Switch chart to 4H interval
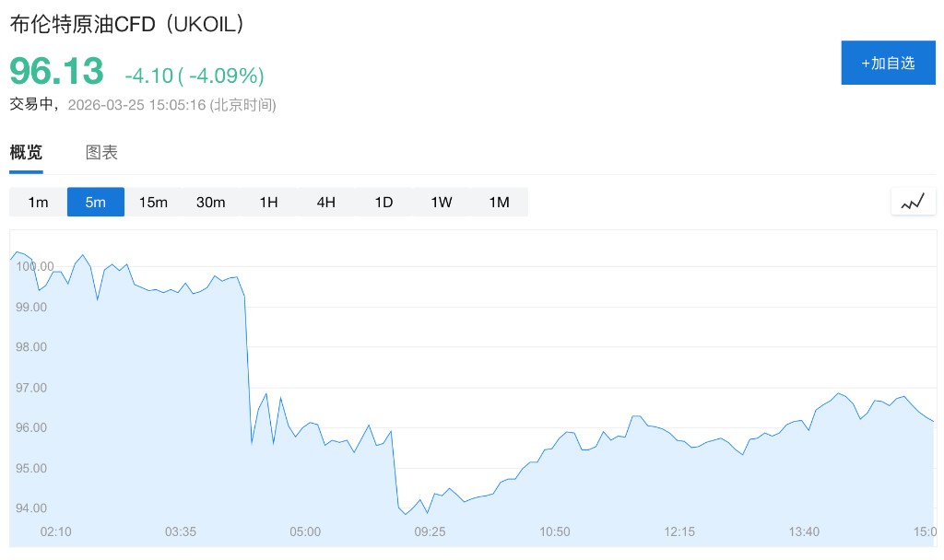Viewport: 944px width, 560px height. (x=326, y=202)
